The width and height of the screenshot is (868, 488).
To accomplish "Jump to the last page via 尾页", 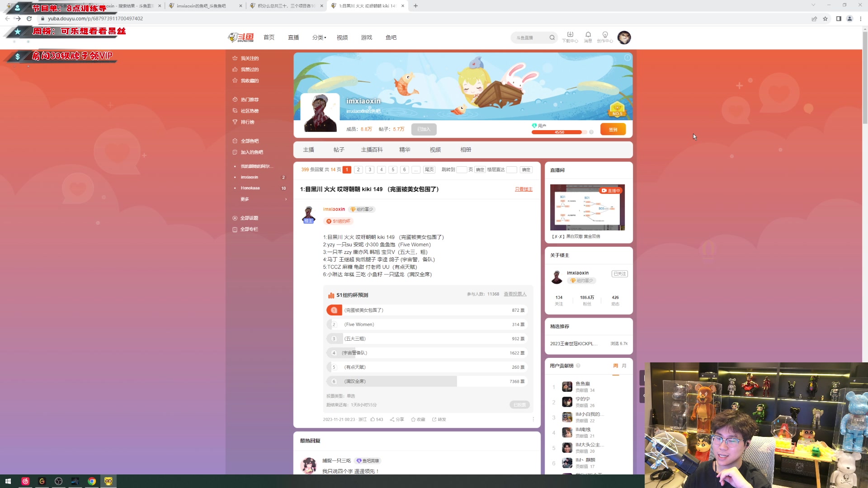I will 429,169.
